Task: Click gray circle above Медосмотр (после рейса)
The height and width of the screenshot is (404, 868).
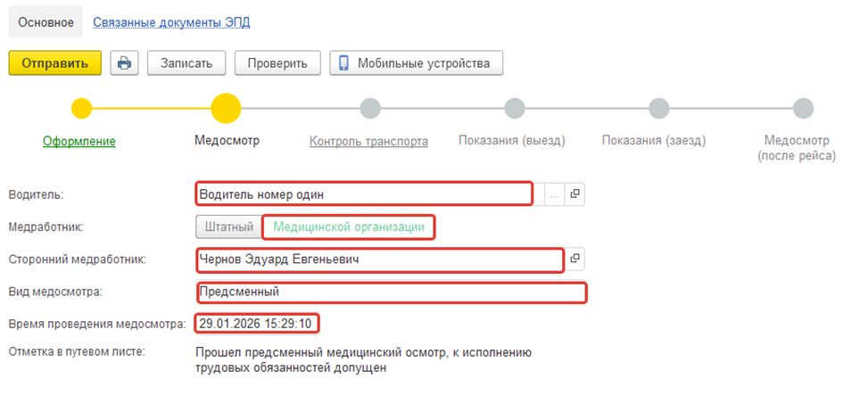Action: pos(803,109)
